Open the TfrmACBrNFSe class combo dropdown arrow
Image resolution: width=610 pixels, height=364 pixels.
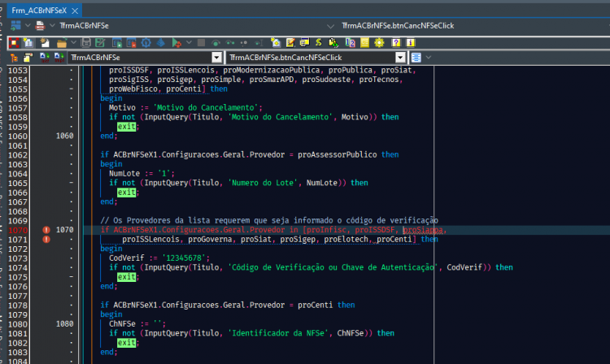tap(217, 58)
